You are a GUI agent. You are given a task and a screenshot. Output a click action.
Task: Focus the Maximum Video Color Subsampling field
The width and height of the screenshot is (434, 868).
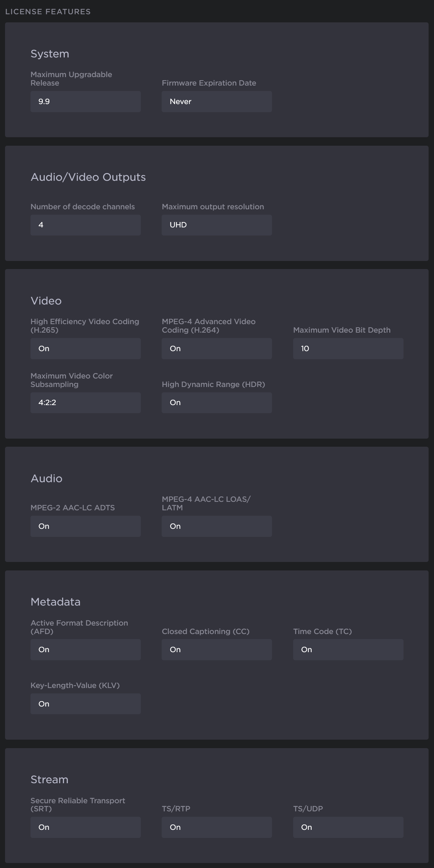pyautogui.click(x=85, y=402)
